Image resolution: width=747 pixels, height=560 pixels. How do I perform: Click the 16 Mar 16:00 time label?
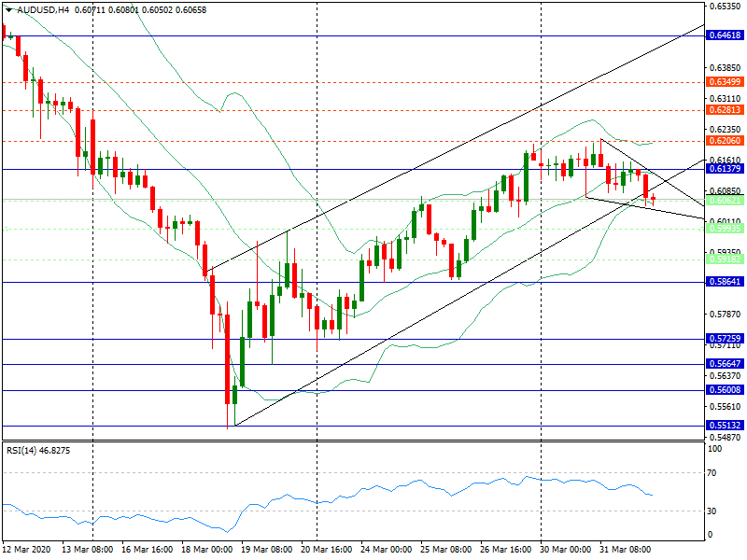[x=148, y=550]
